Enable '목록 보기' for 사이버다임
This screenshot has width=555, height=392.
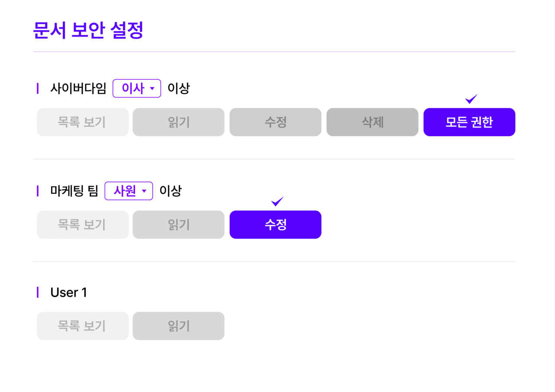coord(82,122)
